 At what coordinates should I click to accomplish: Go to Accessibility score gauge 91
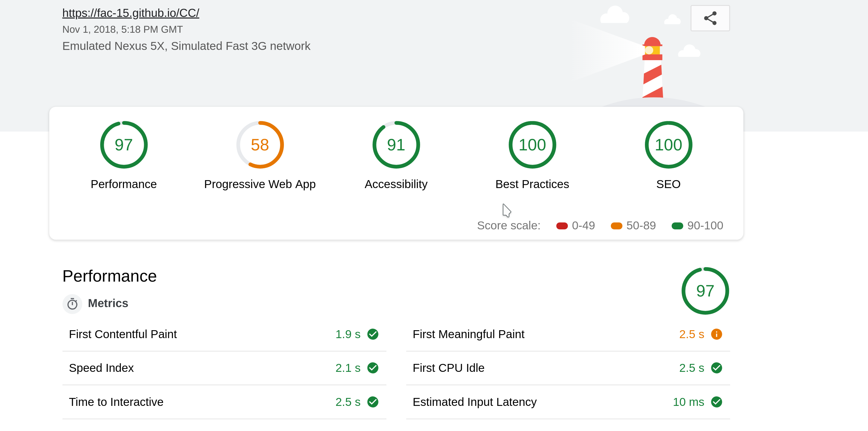coord(396,145)
